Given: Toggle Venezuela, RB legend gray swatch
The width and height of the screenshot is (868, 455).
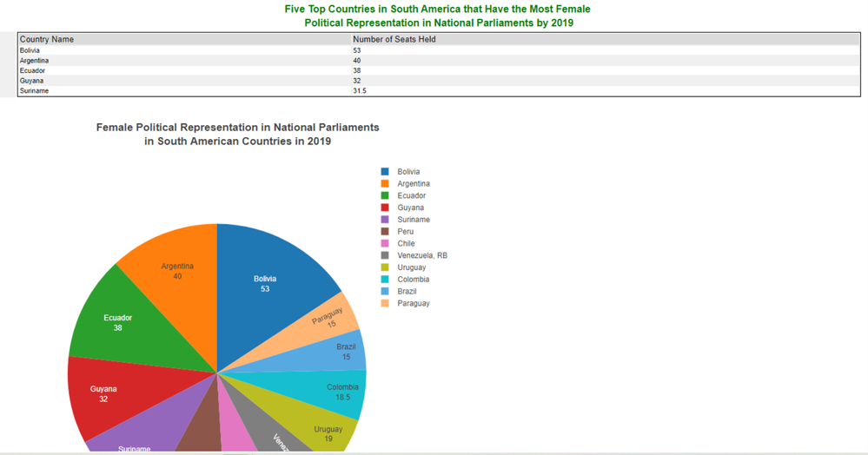Looking at the screenshot, I should pos(385,255).
